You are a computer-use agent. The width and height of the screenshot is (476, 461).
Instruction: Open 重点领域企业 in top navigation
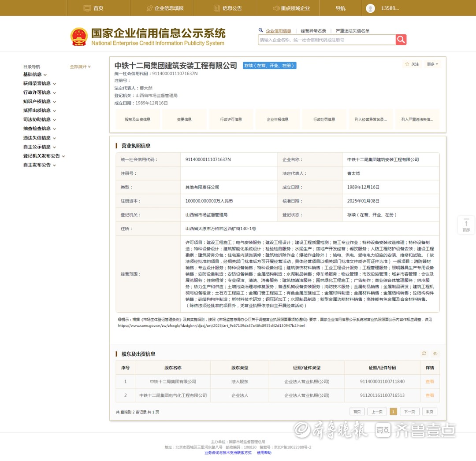(291, 8)
